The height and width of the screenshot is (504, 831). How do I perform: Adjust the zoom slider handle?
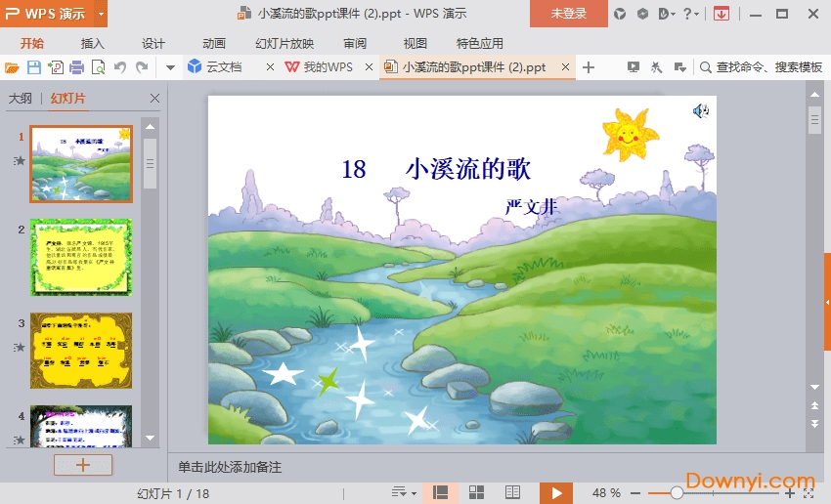point(677,493)
